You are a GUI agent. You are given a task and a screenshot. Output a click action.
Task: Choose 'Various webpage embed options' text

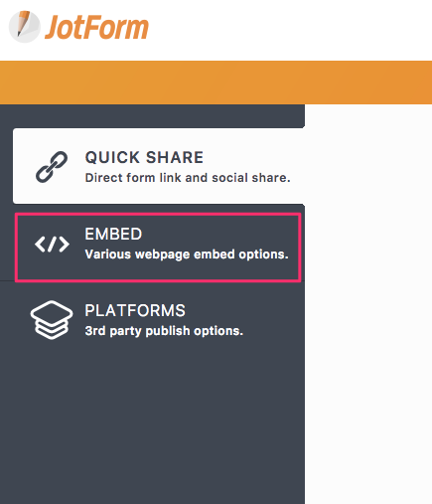pyautogui.click(x=187, y=254)
